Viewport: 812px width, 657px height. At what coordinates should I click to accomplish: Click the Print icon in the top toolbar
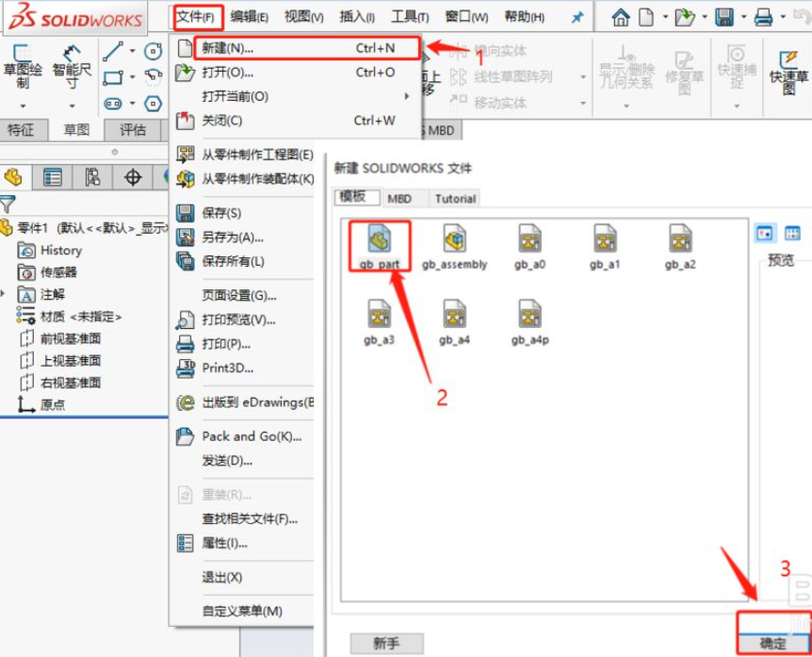pos(763,18)
